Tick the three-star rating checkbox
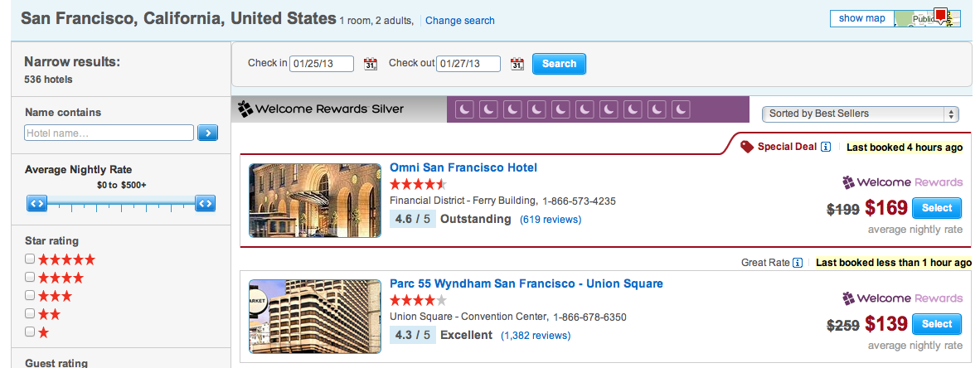 30,295
